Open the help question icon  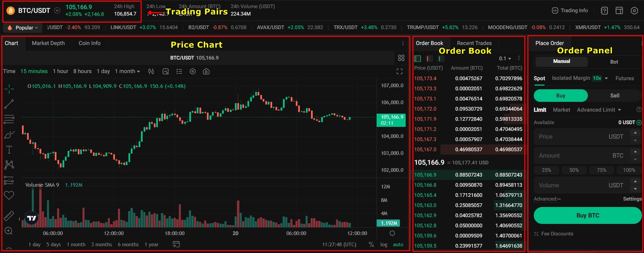point(604,11)
